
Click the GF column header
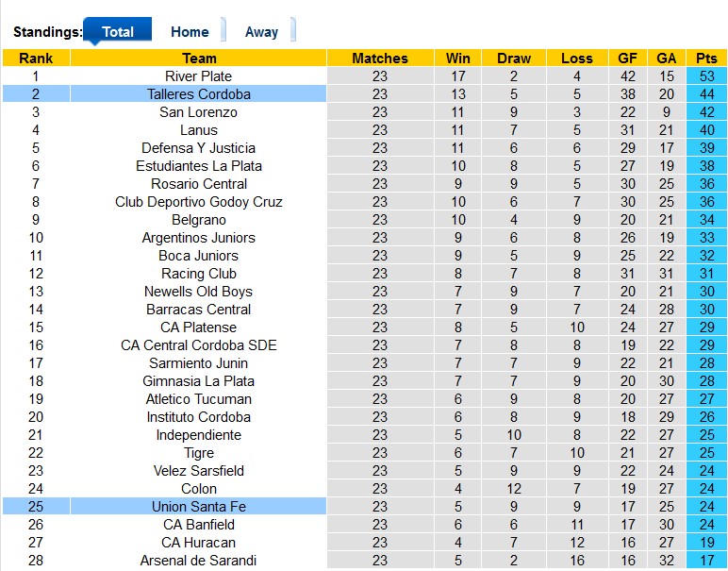pos(627,59)
